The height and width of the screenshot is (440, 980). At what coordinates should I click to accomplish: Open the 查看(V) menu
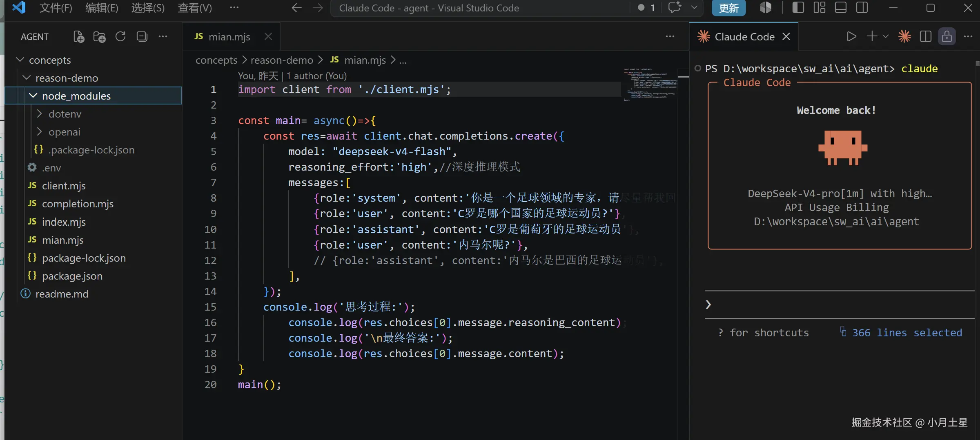(x=195, y=8)
